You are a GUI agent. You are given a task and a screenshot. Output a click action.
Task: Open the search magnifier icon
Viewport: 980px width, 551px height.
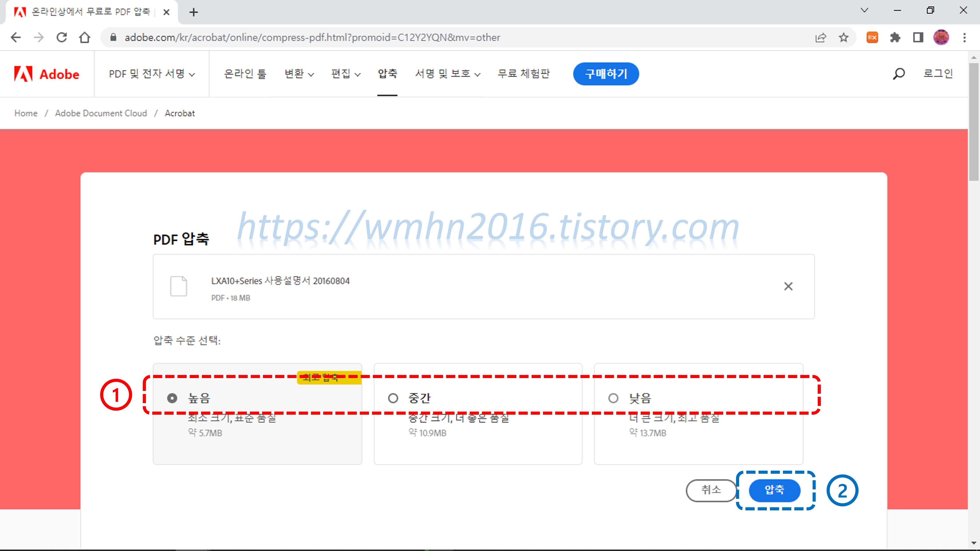click(899, 73)
